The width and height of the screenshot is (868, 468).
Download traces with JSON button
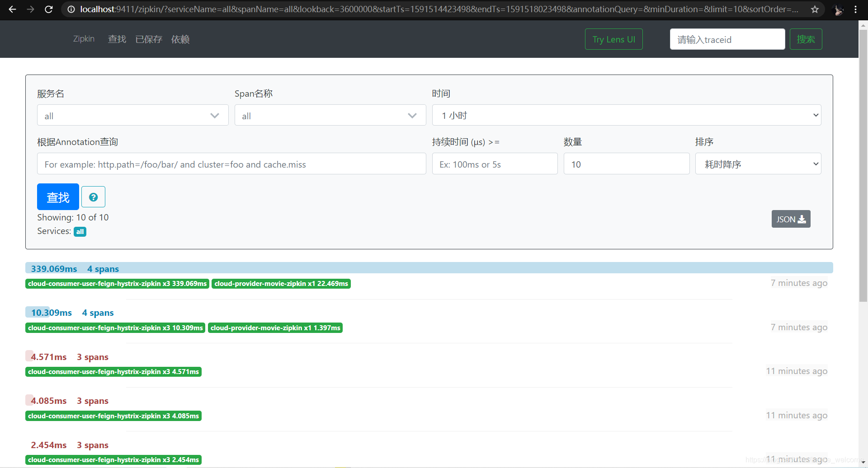click(791, 219)
